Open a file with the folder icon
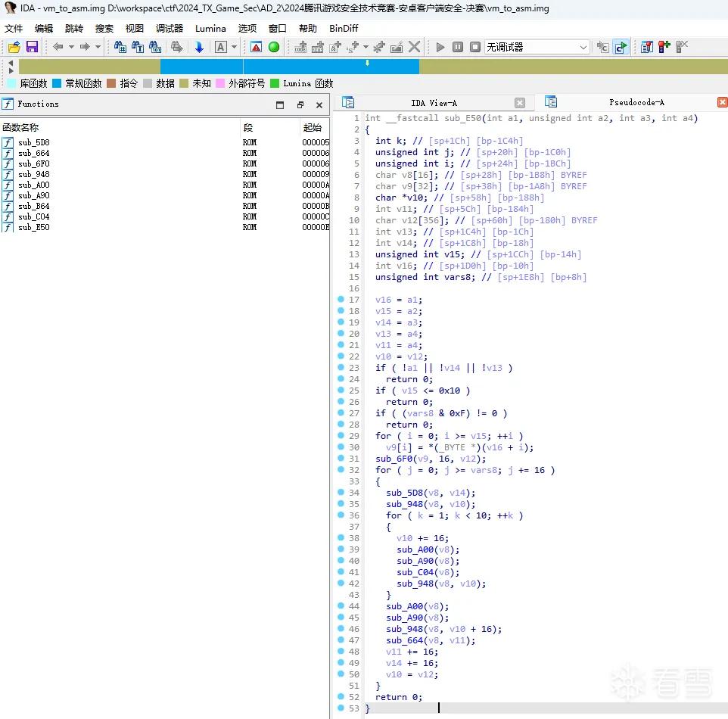 14,47
